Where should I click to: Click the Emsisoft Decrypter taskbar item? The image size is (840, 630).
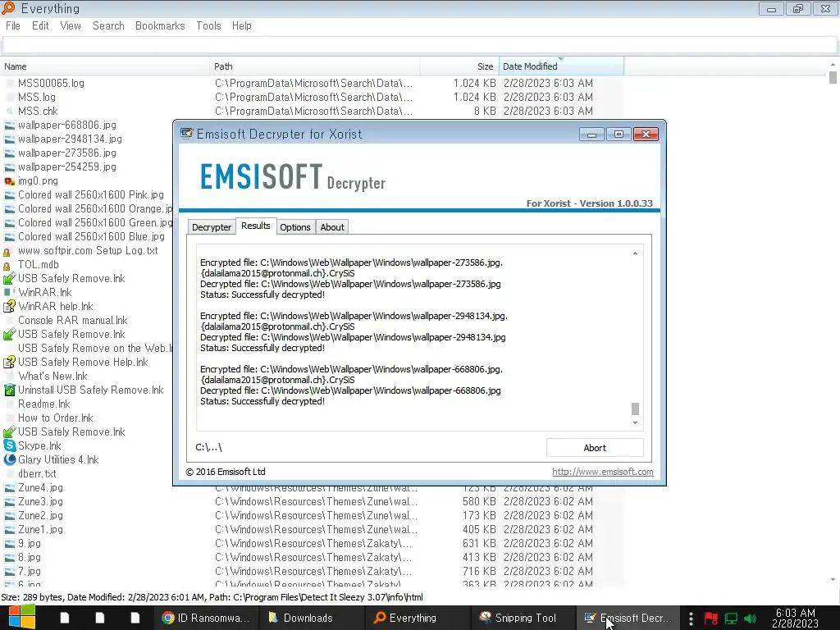coord(628,618)
